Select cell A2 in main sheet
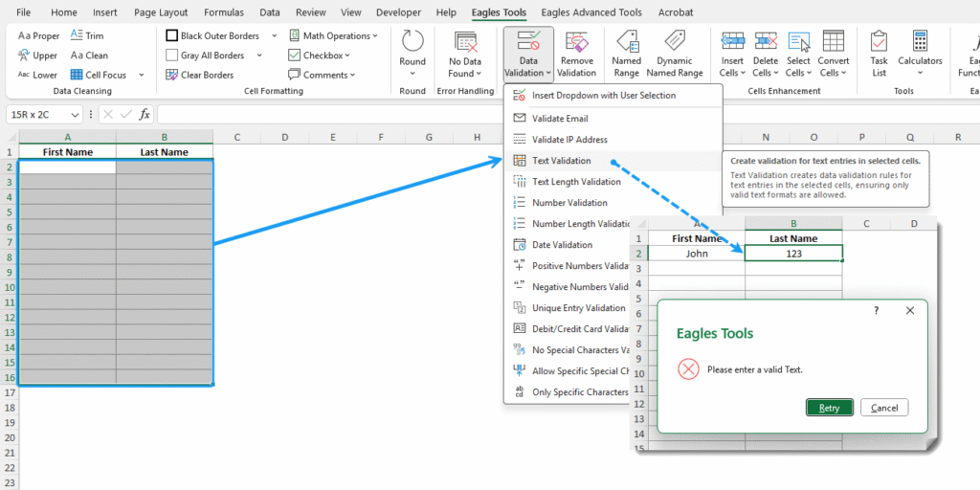980x490 pixels. pos(68,167)
